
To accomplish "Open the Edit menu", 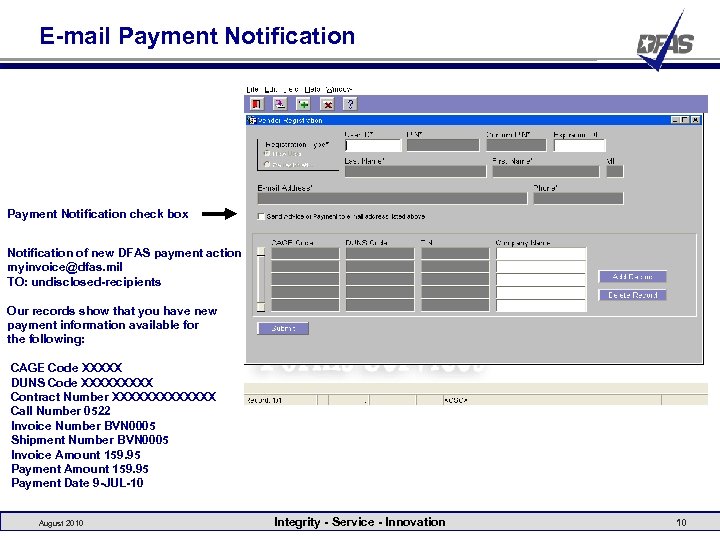I will 271,89.
